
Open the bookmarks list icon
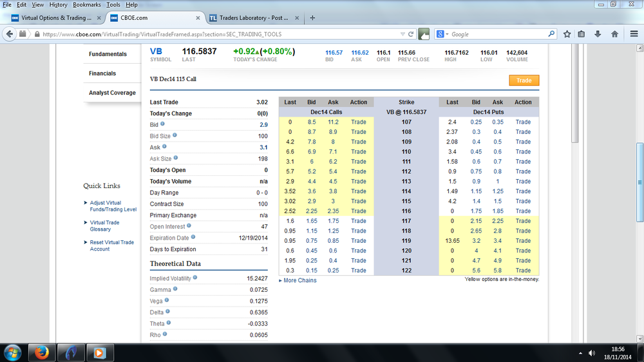[x=582, y=34]
